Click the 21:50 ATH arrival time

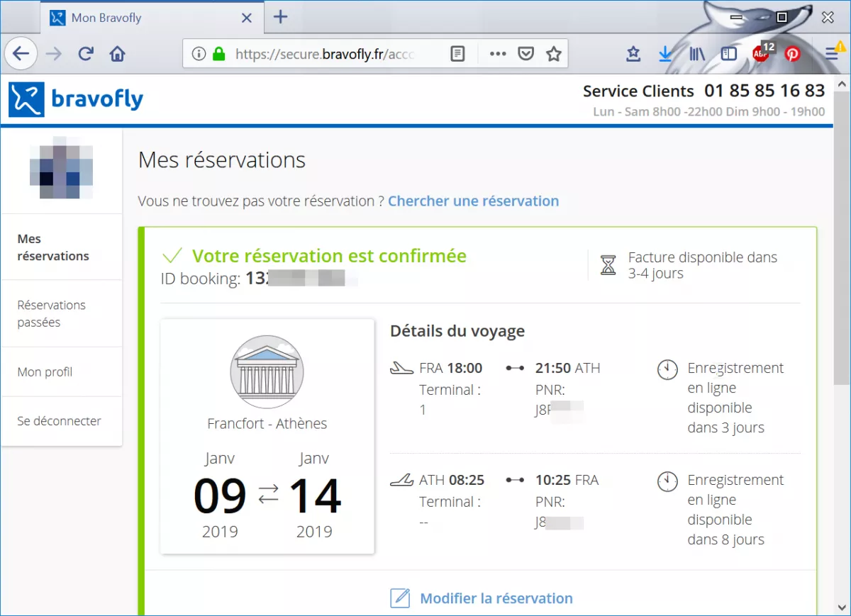coord(568,368)
